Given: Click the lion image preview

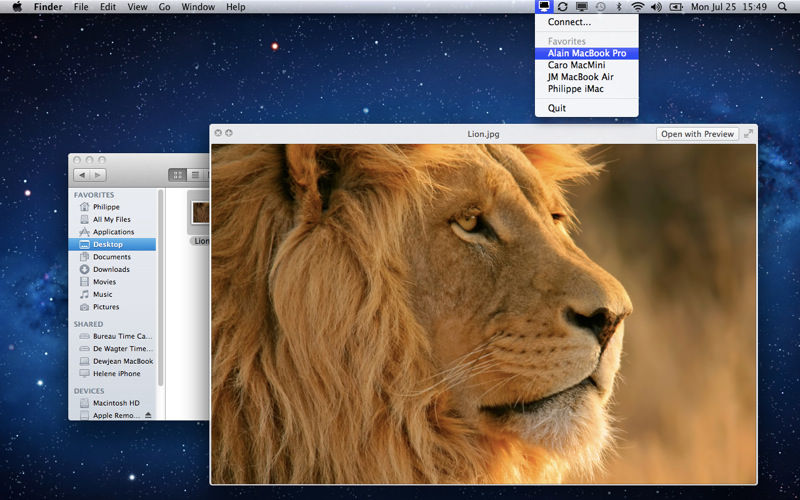Looking at the screenshot, I should (484, 314).
